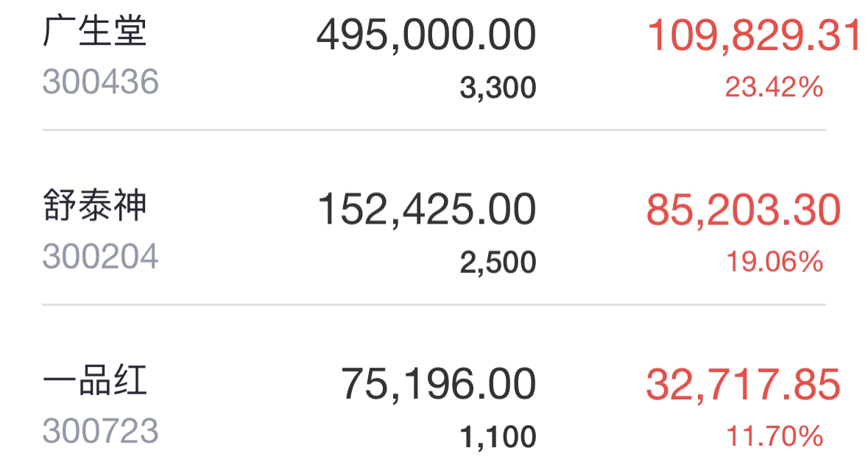This screenshot has width=868, height=473.
Task: Click divider below 广生堂 row
Action: click(x=434, y=130)
